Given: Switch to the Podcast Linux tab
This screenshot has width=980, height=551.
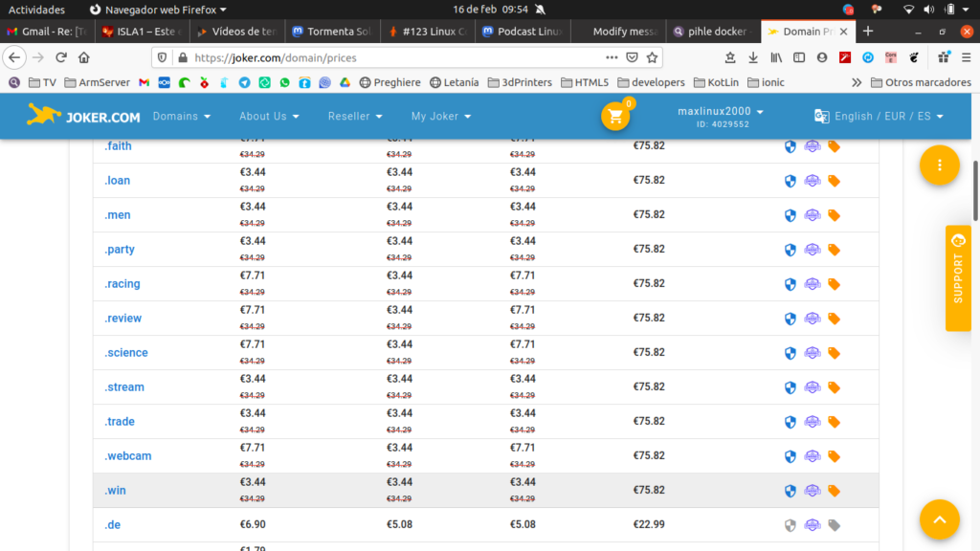Looking at the screenshot, I should pos(523,32).
